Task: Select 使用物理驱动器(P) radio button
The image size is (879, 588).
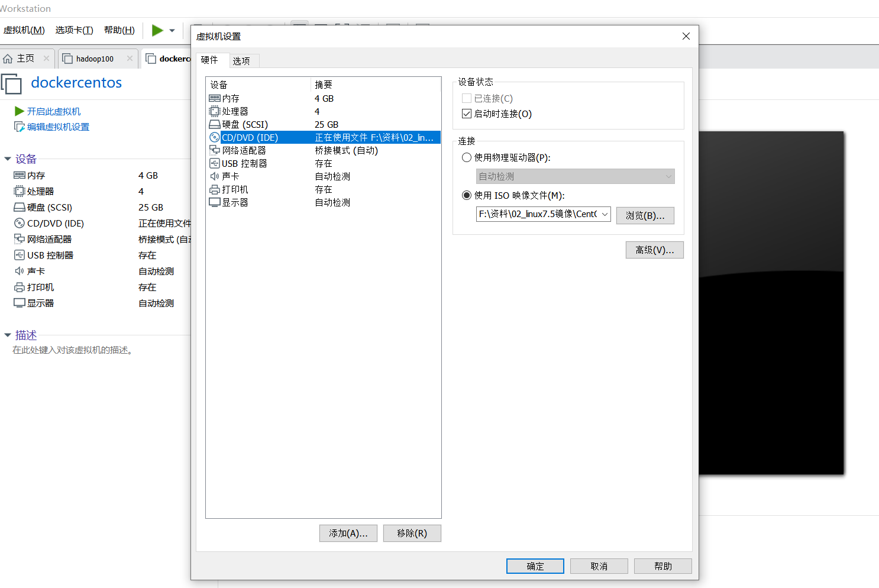Action: [467, 157]
